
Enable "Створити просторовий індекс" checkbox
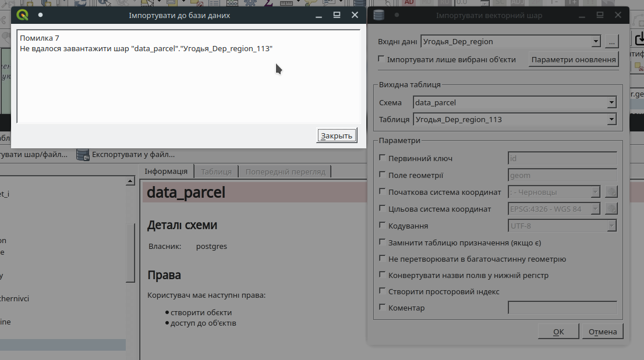pyautogui.click(x=382, y=291)
